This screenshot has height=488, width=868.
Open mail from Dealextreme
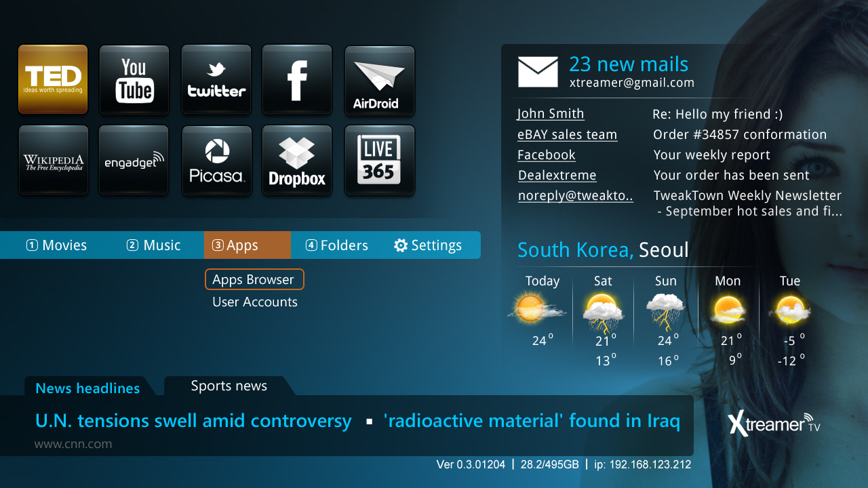coord(557,176)
